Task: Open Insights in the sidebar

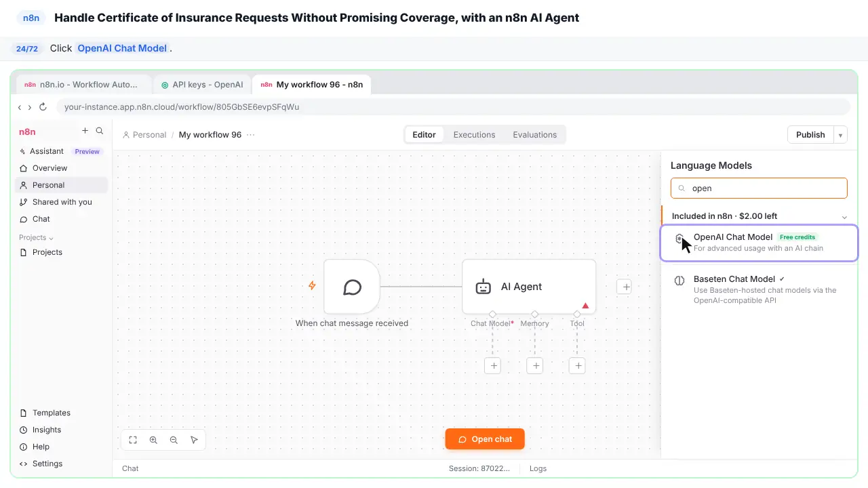Action: click(61, 430)
